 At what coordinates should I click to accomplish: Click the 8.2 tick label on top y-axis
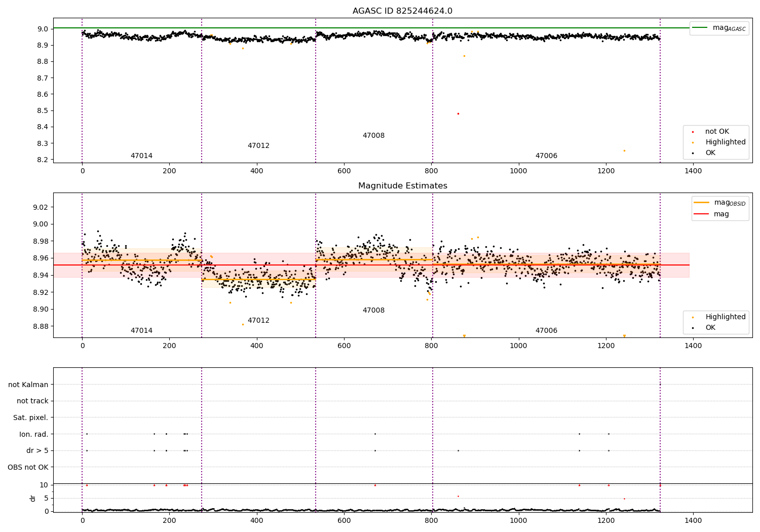(x=44, y=160)
